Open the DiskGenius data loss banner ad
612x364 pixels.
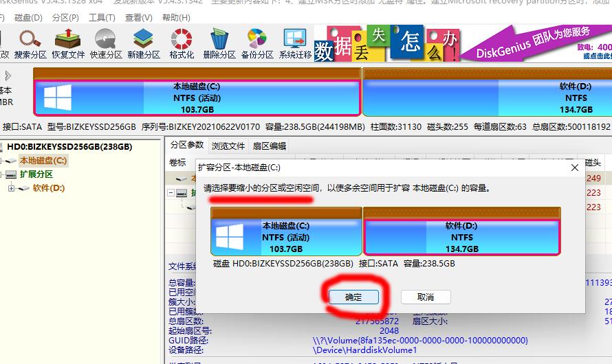point(463,44)
